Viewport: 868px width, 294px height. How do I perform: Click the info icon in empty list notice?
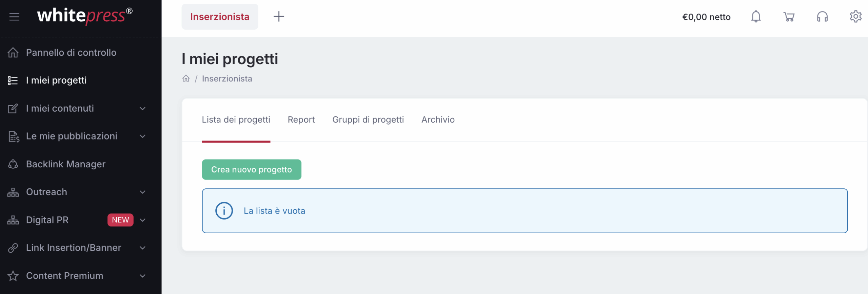tap(224, 211)
